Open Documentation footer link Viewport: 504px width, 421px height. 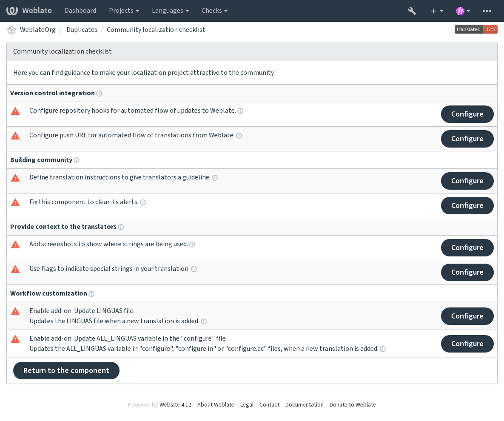pos(305,405)
